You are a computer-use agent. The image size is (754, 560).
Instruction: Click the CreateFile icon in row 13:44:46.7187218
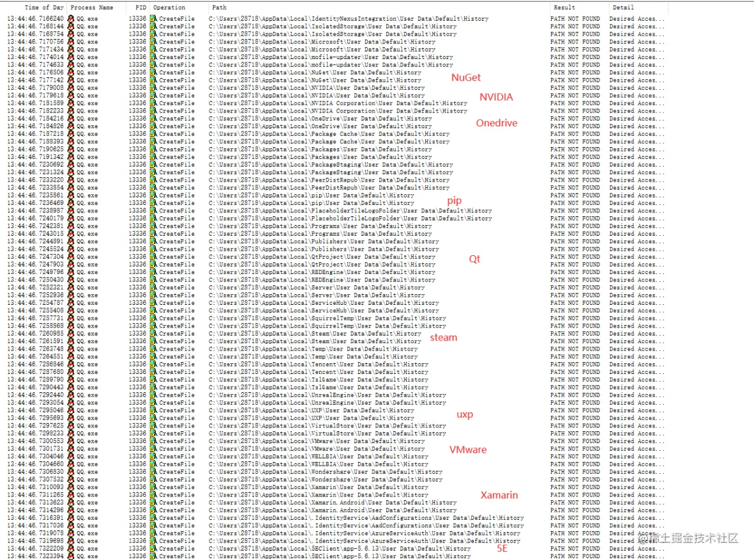click(x=153, y=134)
